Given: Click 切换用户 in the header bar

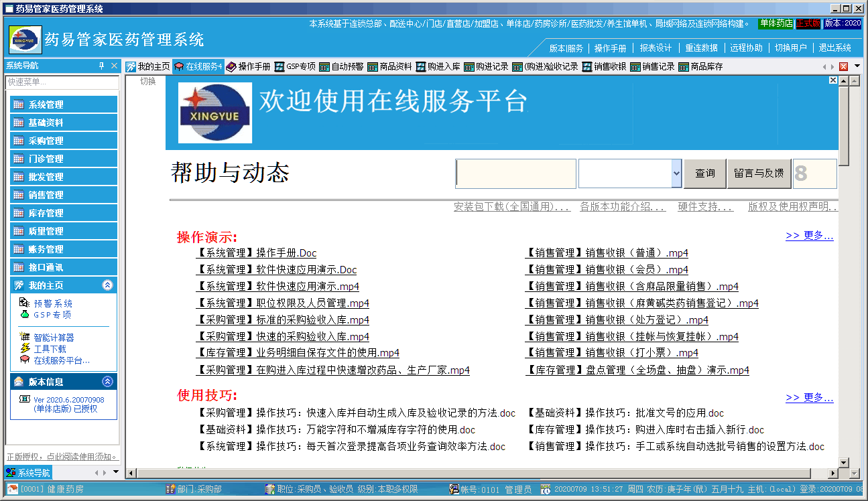Looking at the screenshot, I should 791,48.
